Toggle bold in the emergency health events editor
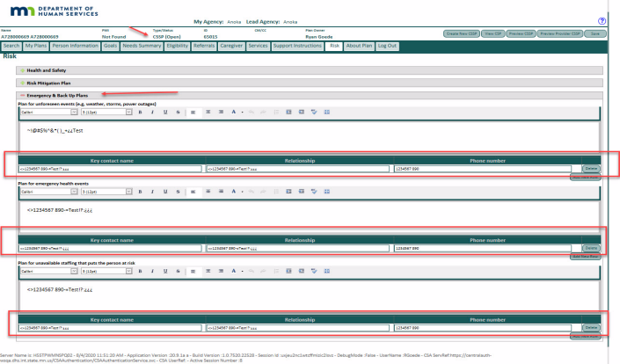Image resolution: width=620 pixels, height=364 pixels. point(140,192)
